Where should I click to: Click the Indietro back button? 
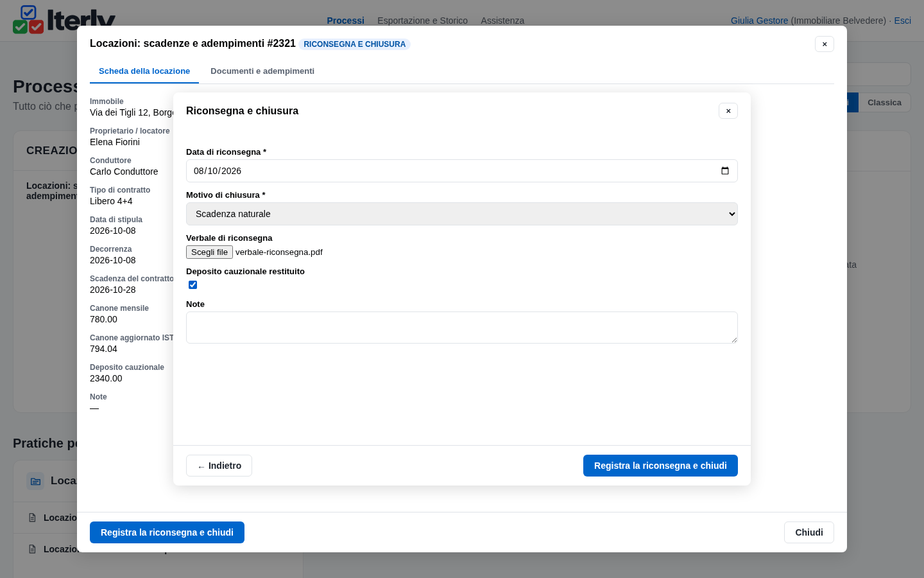point(219,466)
